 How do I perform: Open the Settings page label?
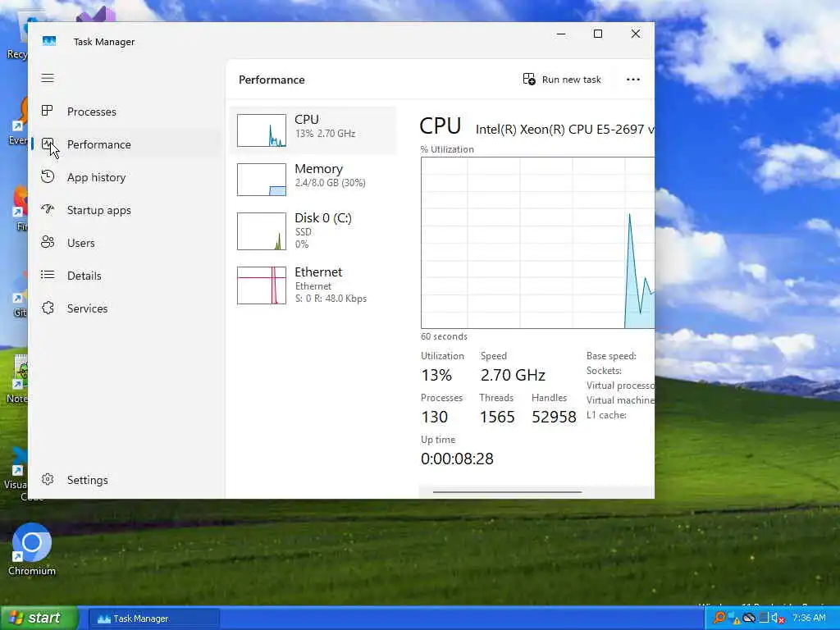click(87, 480)
